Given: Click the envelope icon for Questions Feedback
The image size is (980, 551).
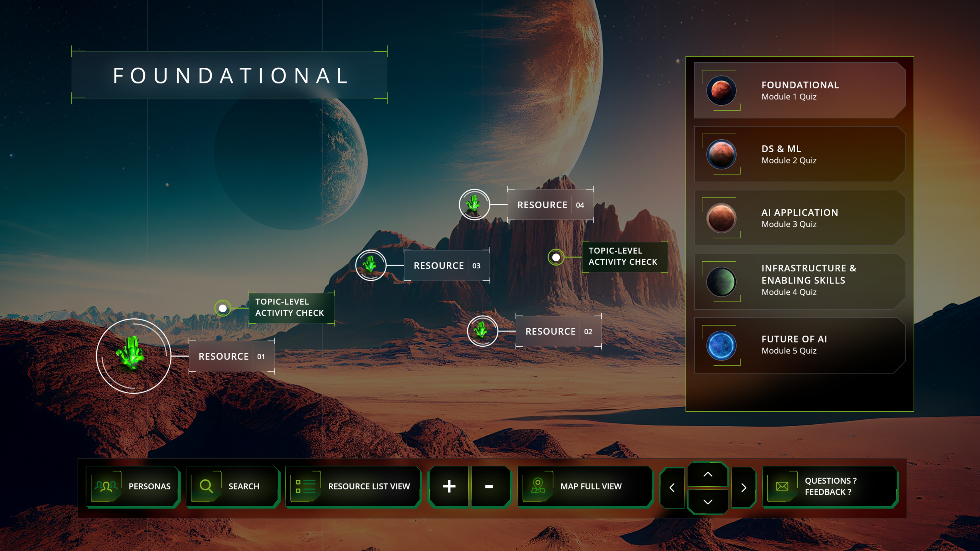Looking at the screenshot, I should click(x=782, y=486).
